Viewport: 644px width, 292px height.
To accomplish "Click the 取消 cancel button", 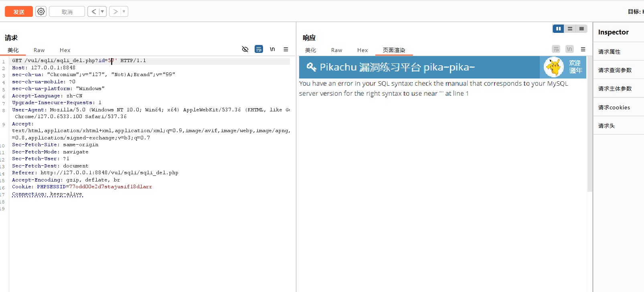I will tap(67, 12).
